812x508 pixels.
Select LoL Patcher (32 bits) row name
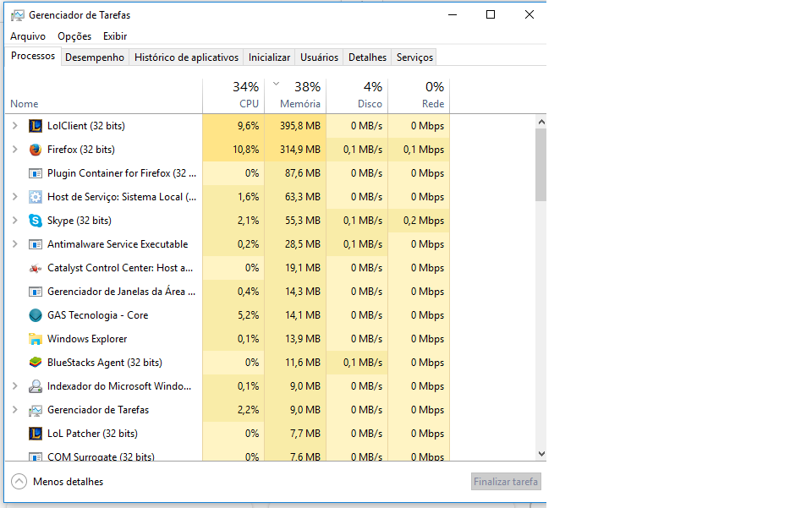[92, 434]
